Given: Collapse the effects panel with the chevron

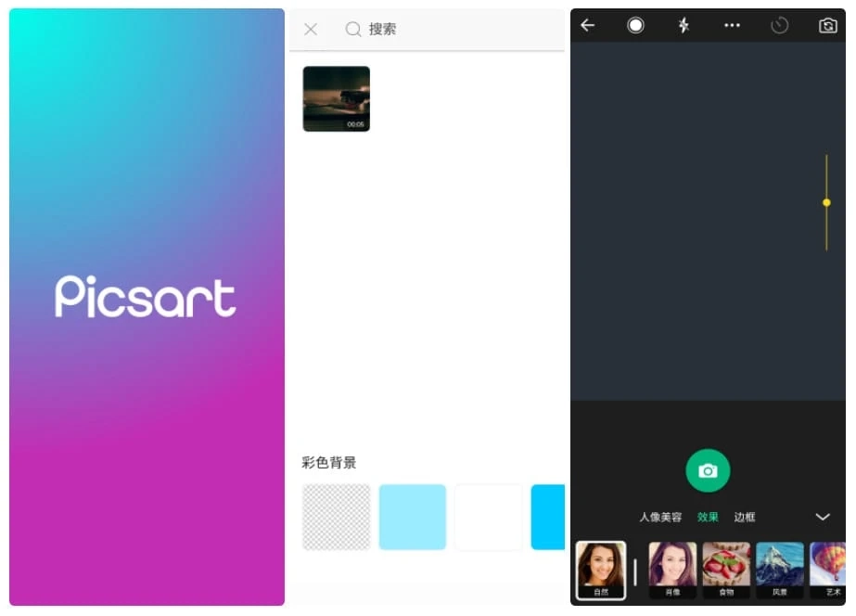Looking at the screenshot, I should 823,517.
